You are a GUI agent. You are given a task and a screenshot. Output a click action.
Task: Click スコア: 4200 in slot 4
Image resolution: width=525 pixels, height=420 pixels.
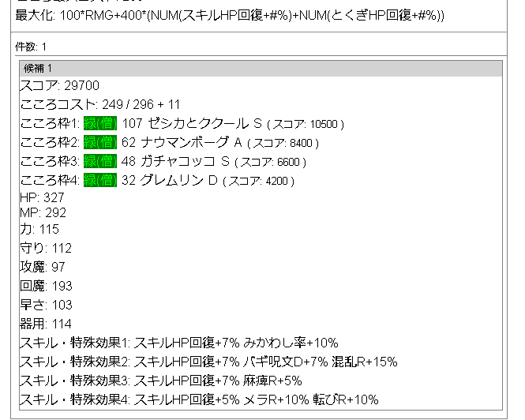258,182
